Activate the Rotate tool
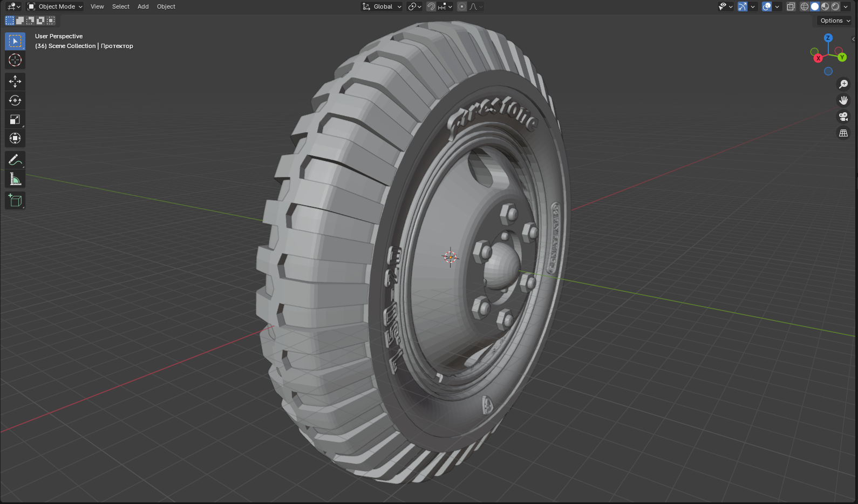Image resolution: width=858 pixels, height=504 pixels. pyautogui.click(x=15, y=100)
